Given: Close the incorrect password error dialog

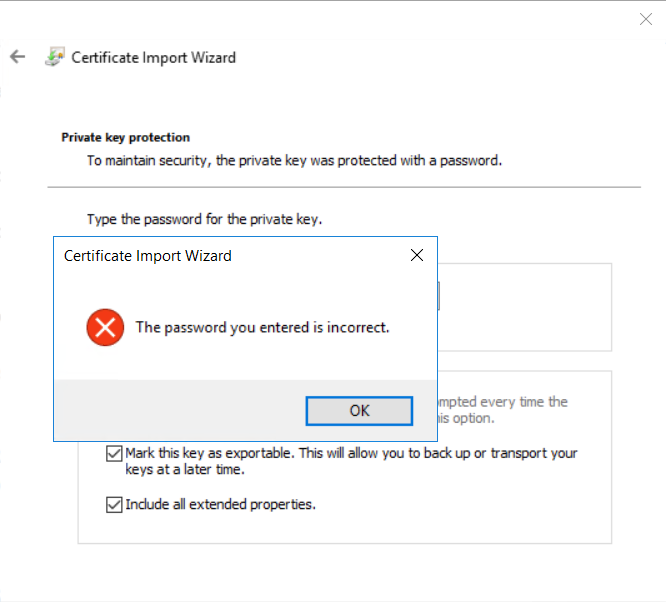Looking at the screenshot, I should click(417, 256).
